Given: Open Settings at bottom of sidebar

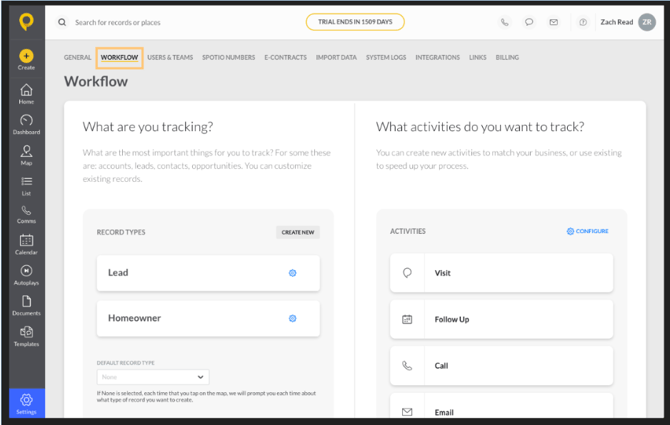Looking at the screenshot, I should pyautogui.click(x=26, y=404).
